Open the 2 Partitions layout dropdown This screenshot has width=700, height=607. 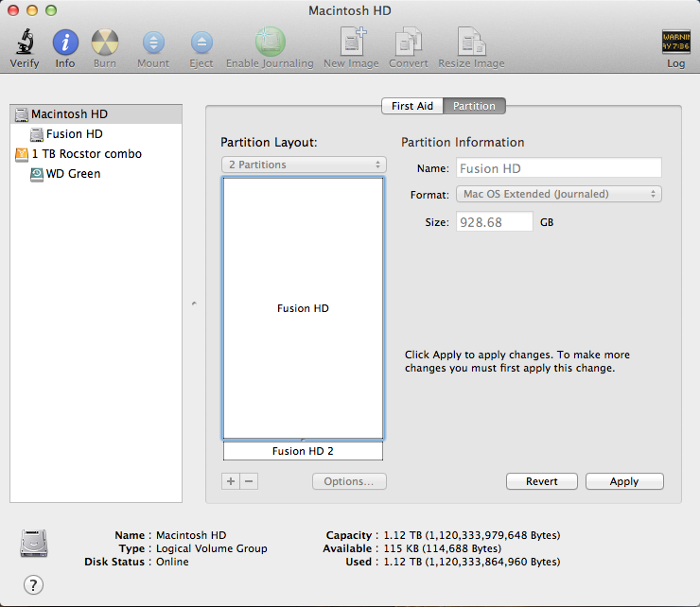(x=304, y=165)
